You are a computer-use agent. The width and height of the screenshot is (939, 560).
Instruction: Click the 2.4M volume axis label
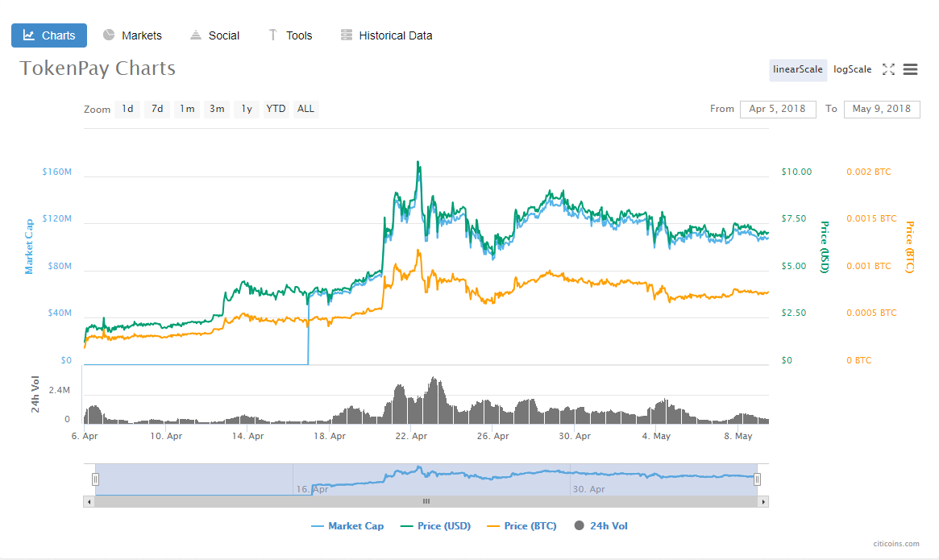click(60, 390)
